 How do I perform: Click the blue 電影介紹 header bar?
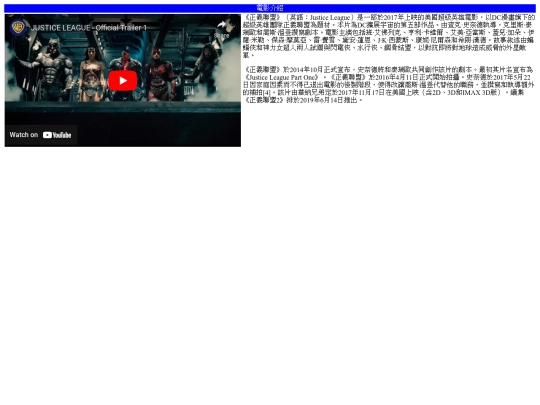[270, 8]
